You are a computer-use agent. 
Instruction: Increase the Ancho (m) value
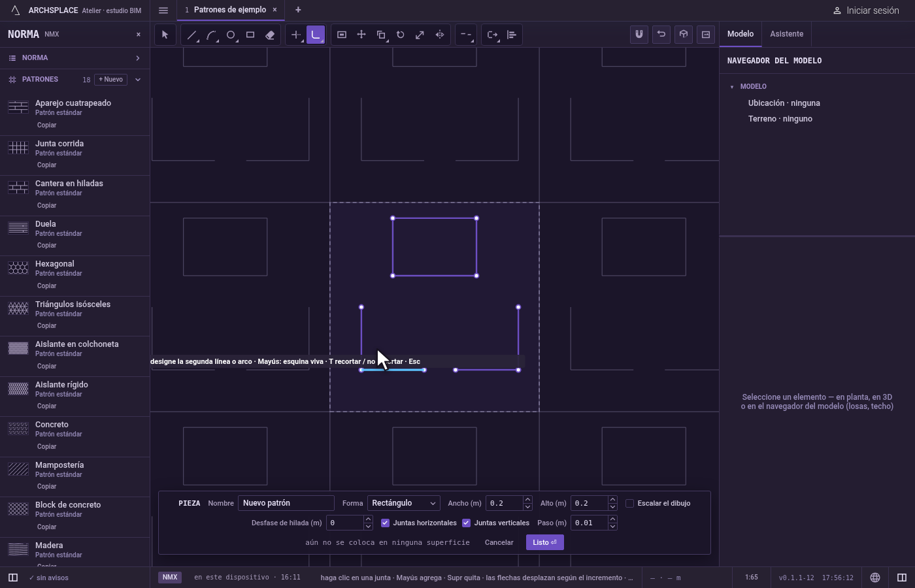(x=527, y=500)
